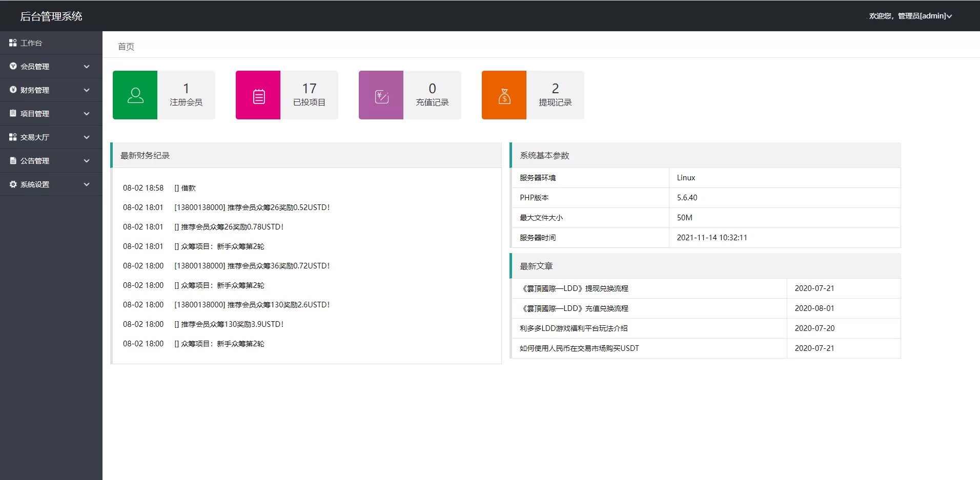Select the 工作台 workbench icon in sidebar

tap(13, 43)
